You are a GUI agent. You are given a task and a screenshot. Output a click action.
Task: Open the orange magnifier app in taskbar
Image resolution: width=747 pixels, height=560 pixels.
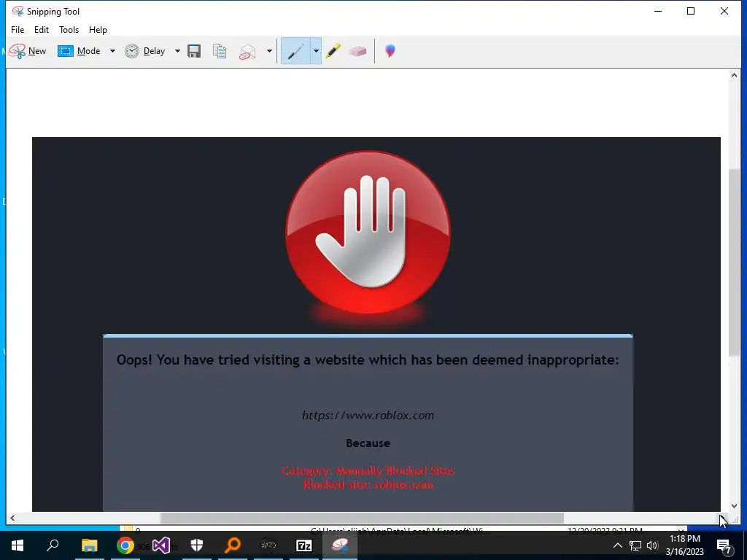[x=233, y=545]
